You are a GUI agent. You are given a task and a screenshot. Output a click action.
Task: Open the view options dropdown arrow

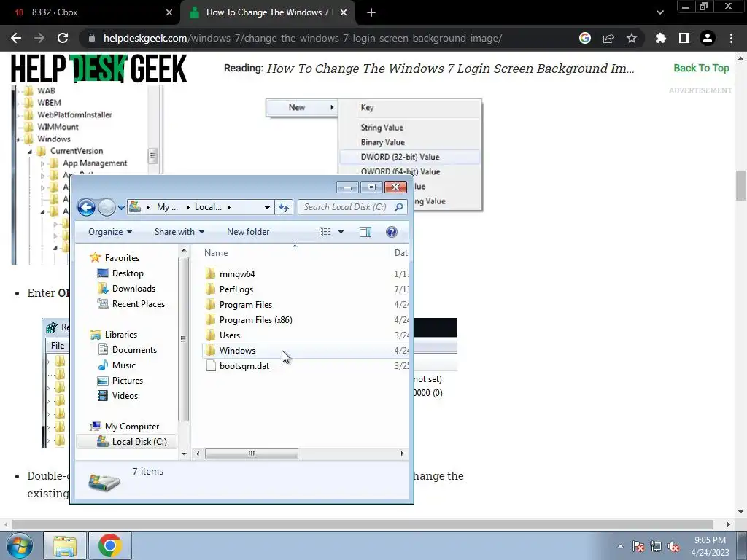[341, 232]
